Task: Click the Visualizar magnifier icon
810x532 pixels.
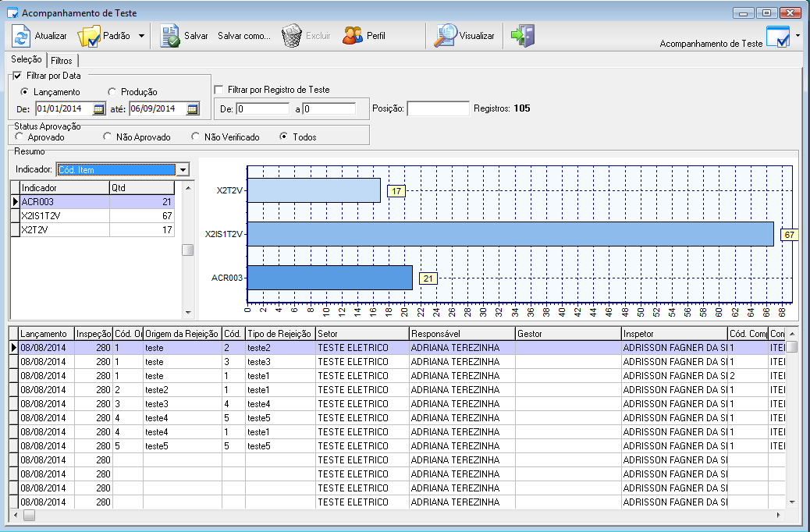Action: pos(446,36)
